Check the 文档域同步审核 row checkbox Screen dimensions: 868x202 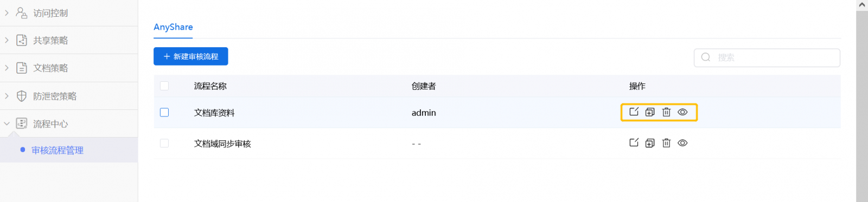click(164, 143)
